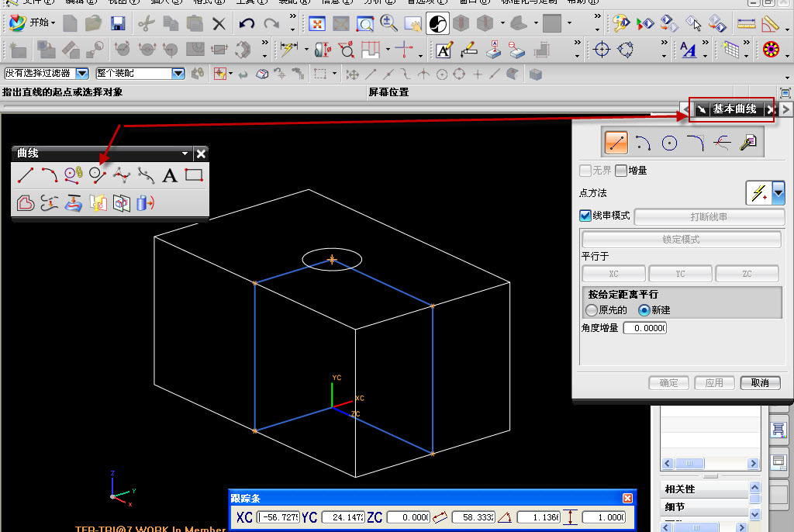Click the colorful wheel icon in top toolbar
Image resolution: width=794 pixels, height=532 pixels.
pos(771,50)
